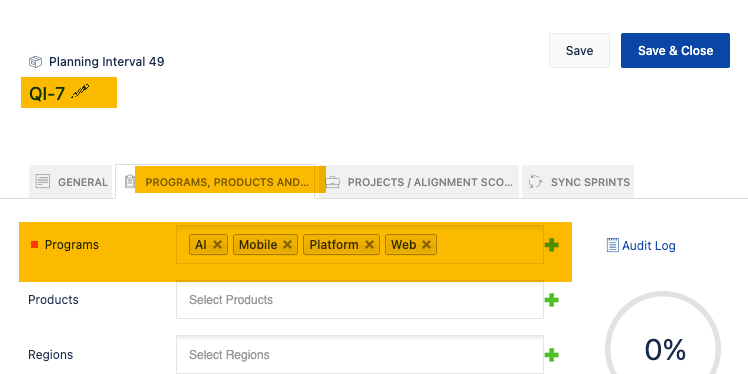This screenshot has width=748, height=374.
Task: Click the Audit Log document icon
Action: pos(613,245)
